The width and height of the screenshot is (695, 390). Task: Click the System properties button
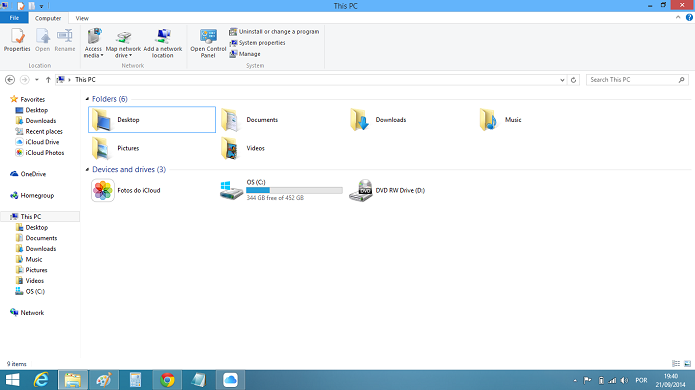coord(258,43)
